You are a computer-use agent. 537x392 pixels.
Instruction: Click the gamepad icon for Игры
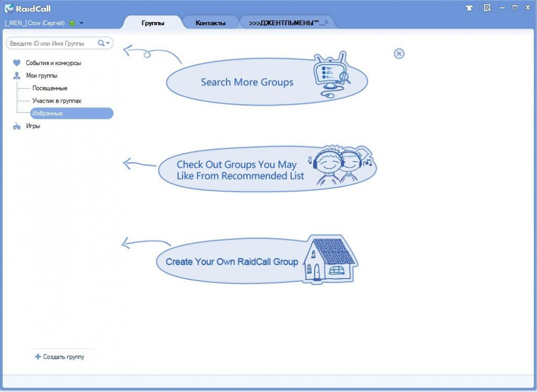tap(17, 126)
